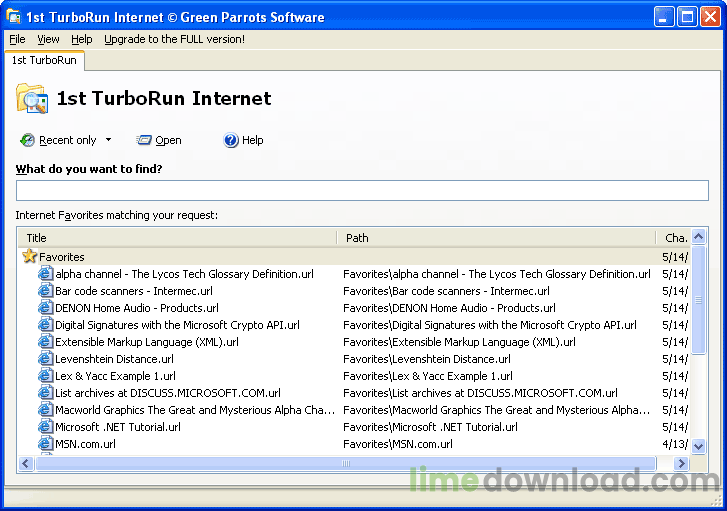Click Upgrade to the FULL version menu

174,39
